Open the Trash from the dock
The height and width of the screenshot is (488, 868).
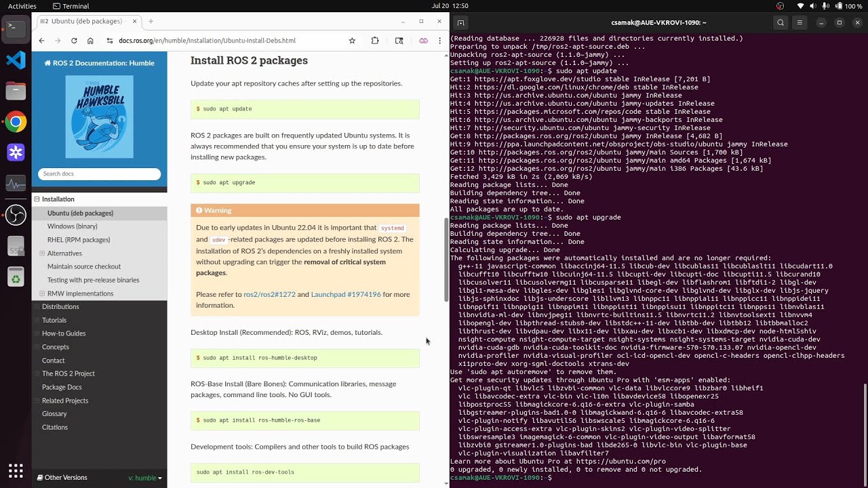[16, 277]
